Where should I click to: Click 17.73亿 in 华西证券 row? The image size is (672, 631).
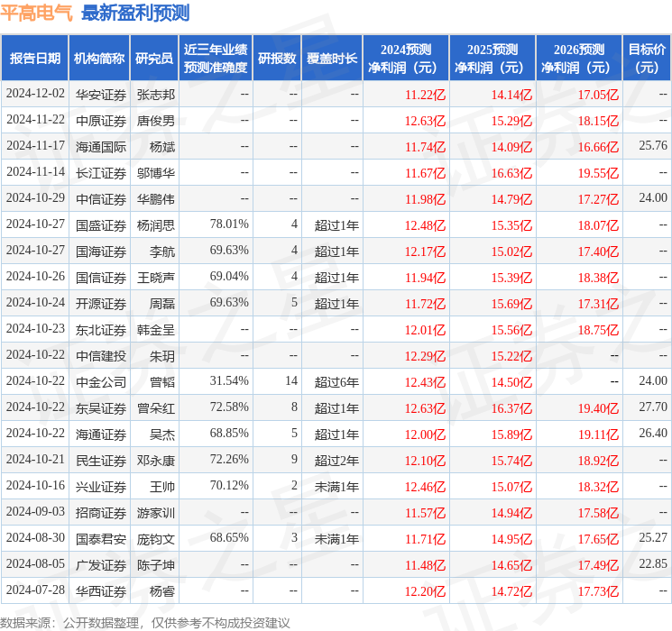click(598, 591)
